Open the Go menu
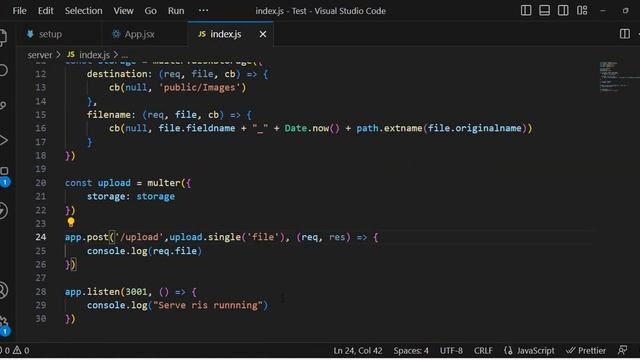 point(150,11)
